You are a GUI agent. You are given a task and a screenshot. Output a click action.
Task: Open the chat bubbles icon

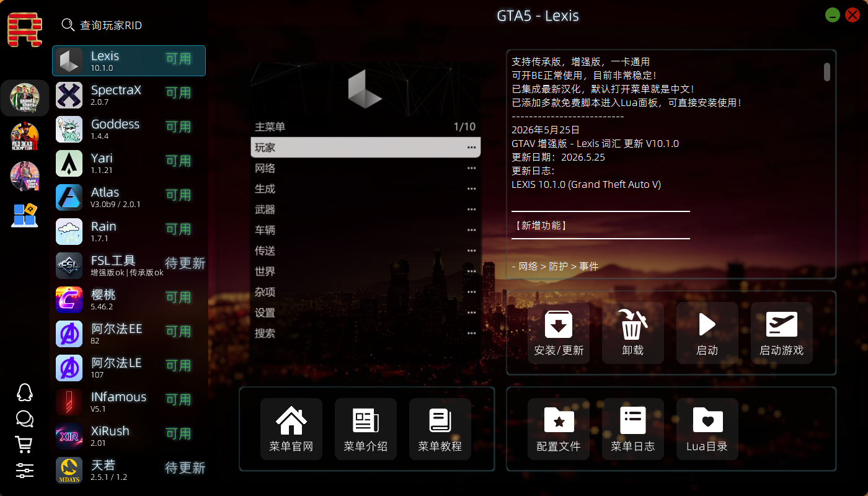point(24,419)
